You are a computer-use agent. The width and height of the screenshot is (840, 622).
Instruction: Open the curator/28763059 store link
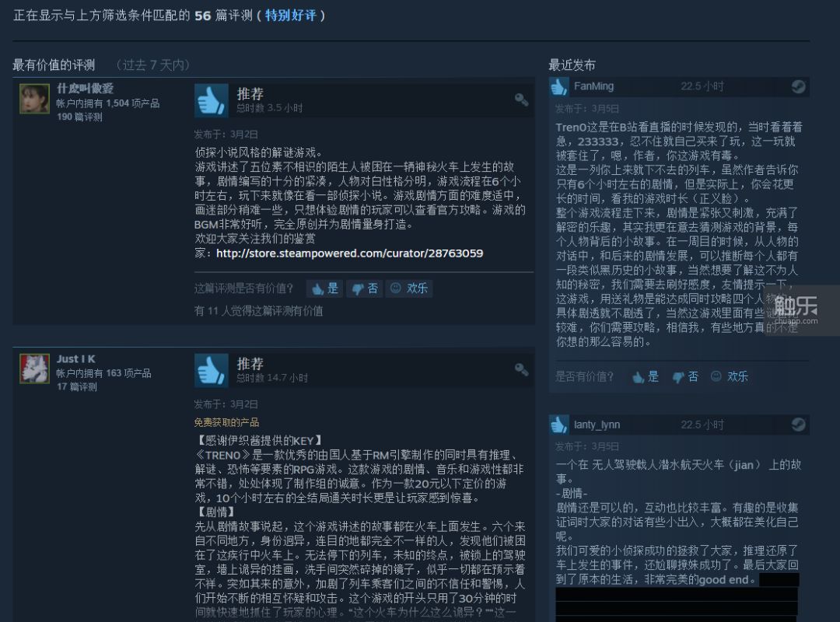point(349,253)
